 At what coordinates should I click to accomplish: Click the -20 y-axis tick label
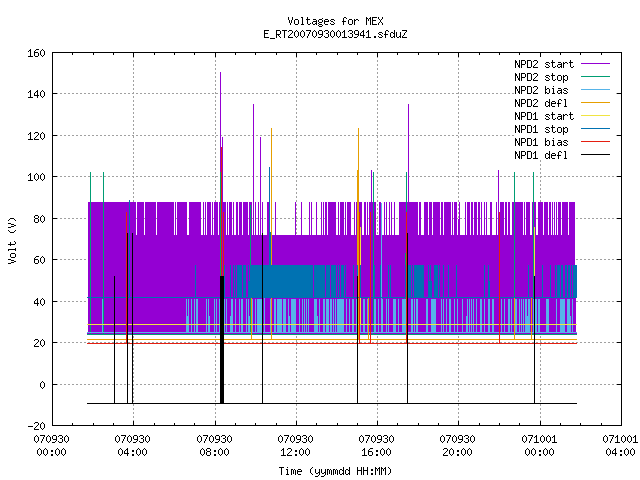[x=36, y=426]
